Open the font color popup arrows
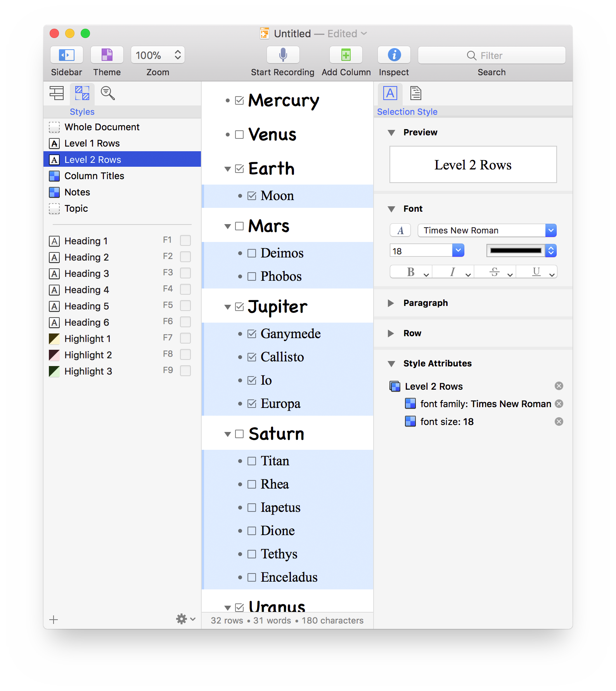Screen dimensions: 616x691 [551, 250]
